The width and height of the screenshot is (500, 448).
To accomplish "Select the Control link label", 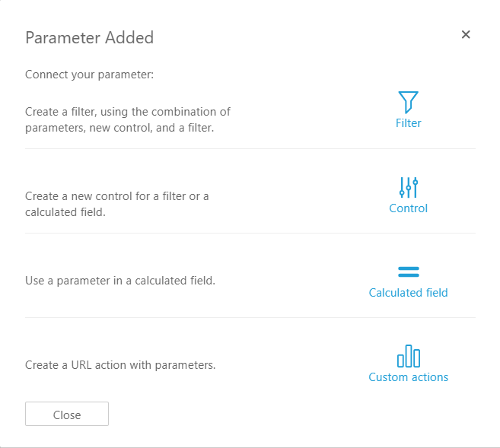I will point(409,208).
